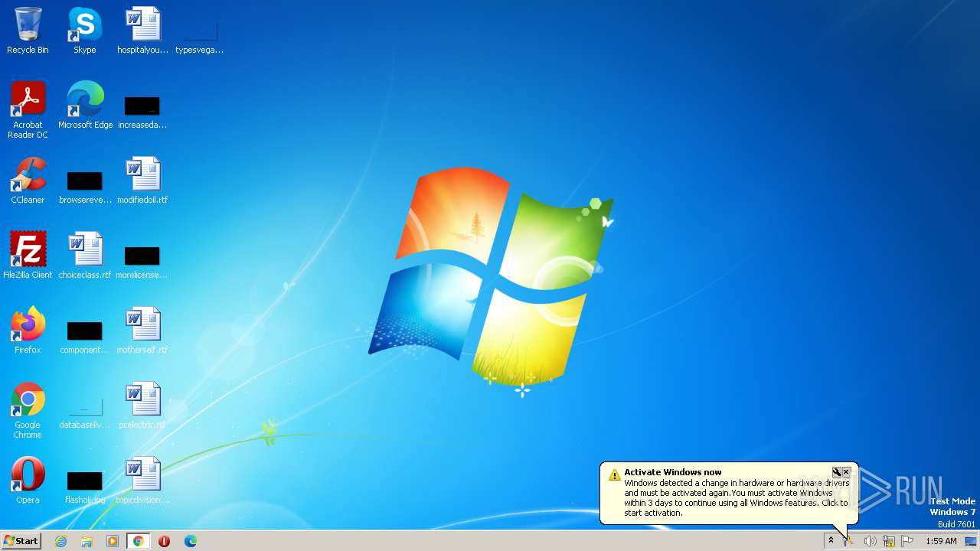The height and width of the screenshot is (551, 980).
Task: Select the motherself.rtf document
Action: click(142, 331)
